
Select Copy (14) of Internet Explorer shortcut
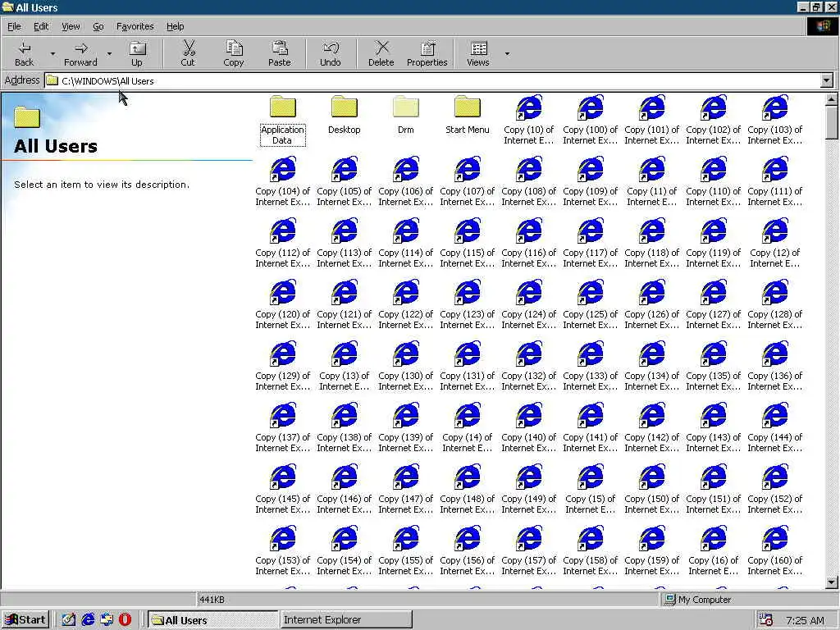tap(467, 428)
